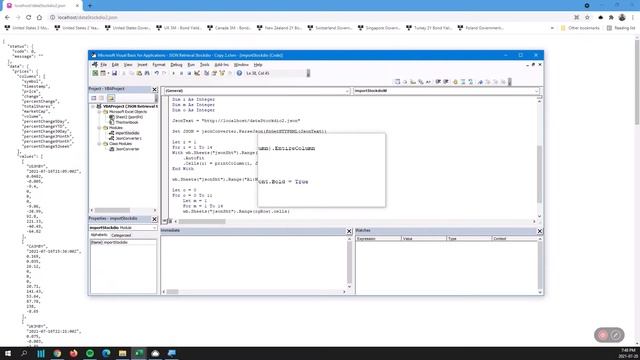Select JsonConverter class module in tree
The image size is (640, 360).
[x=124, y=149]
